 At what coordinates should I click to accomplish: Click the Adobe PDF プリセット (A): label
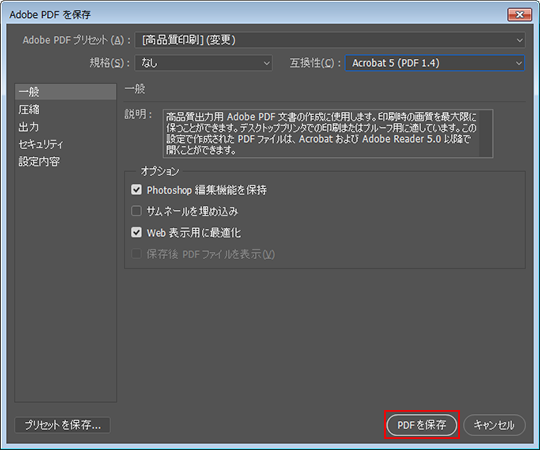coord(76,40)
